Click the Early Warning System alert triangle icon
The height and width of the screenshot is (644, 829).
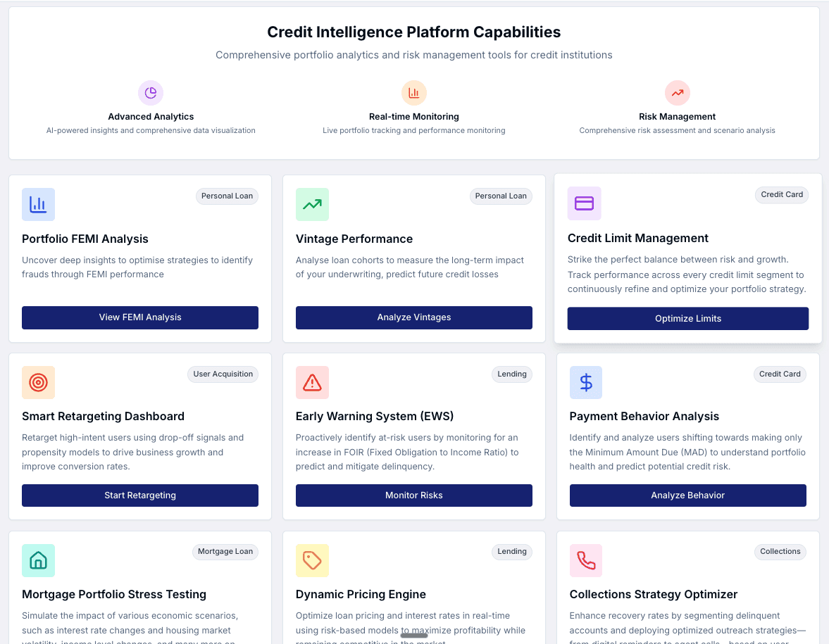[x=312, y=382]
